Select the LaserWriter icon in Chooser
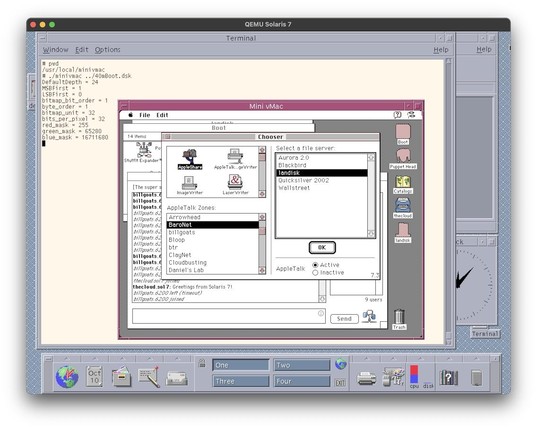 tap(235, 185)
